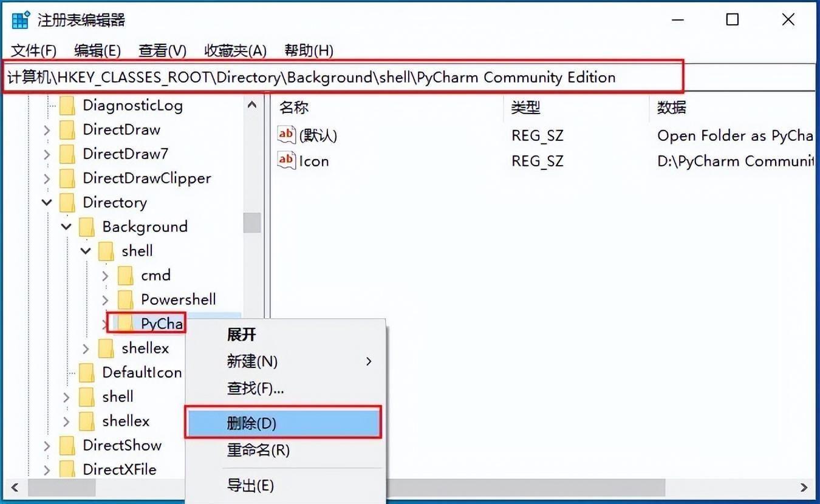This screenshot has height=504, width=820.
Task: Maximize the Registry Editor window
Action: click(733, 20)
